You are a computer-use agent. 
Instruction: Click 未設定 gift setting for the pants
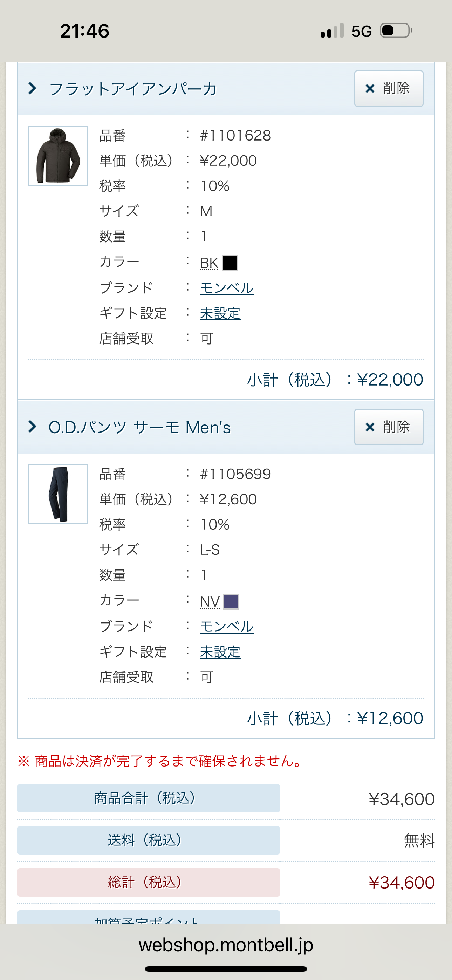[220, 652]
